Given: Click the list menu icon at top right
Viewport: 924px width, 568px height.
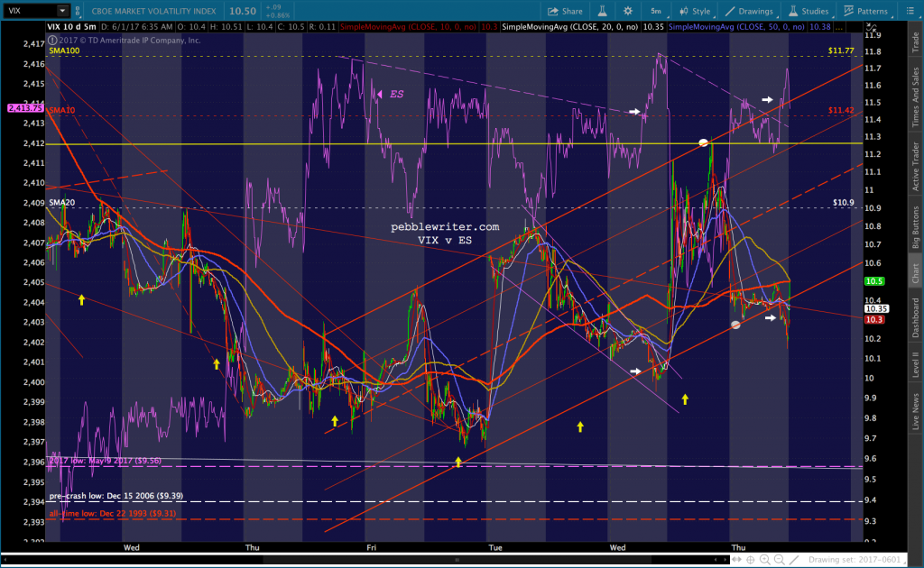Looking at the screenshot, I should (910, 11).
